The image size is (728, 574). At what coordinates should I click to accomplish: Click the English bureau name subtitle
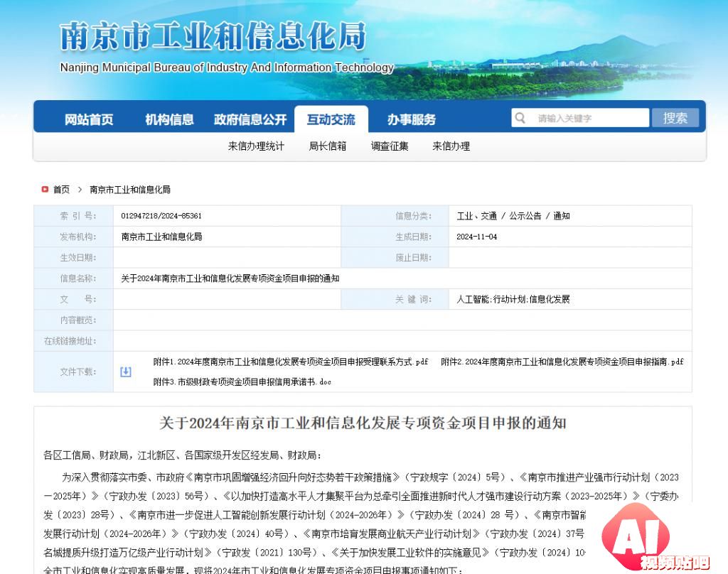227,67
